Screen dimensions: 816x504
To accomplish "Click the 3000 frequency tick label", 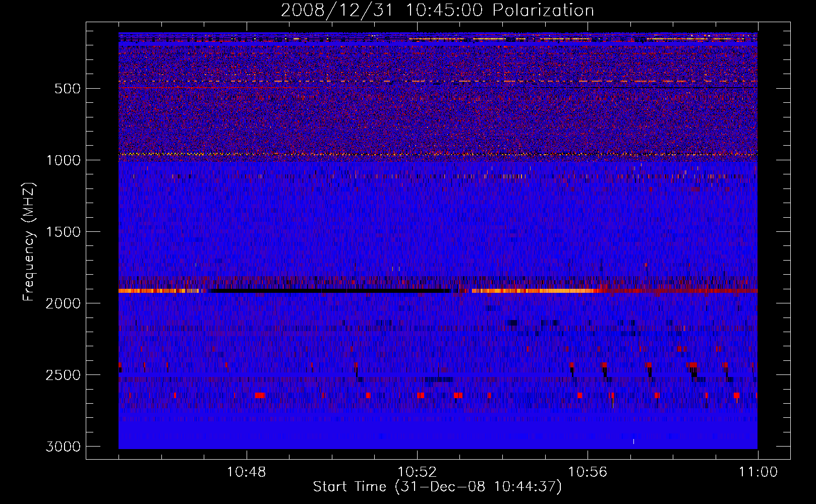I will [63, 447].
